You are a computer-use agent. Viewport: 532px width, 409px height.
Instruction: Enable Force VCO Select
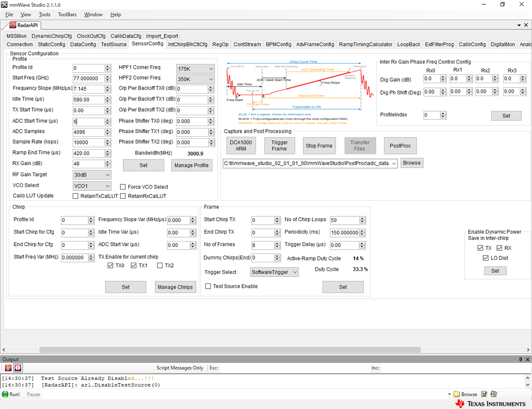[123, 187]
